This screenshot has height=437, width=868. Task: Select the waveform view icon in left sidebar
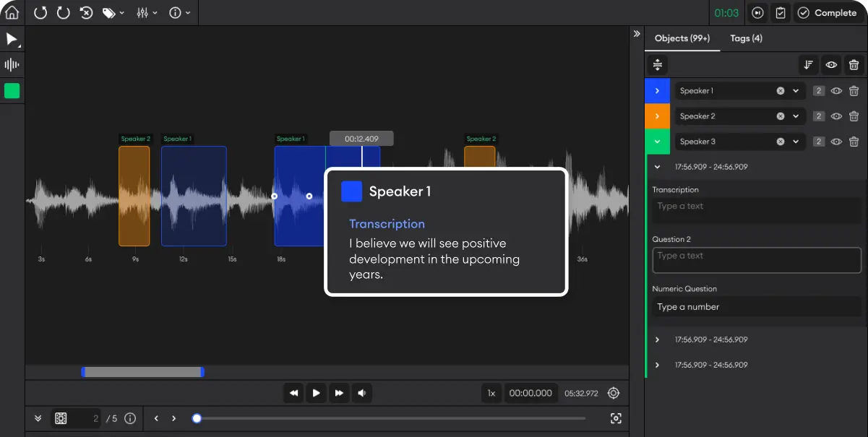[x=12, y=64]
